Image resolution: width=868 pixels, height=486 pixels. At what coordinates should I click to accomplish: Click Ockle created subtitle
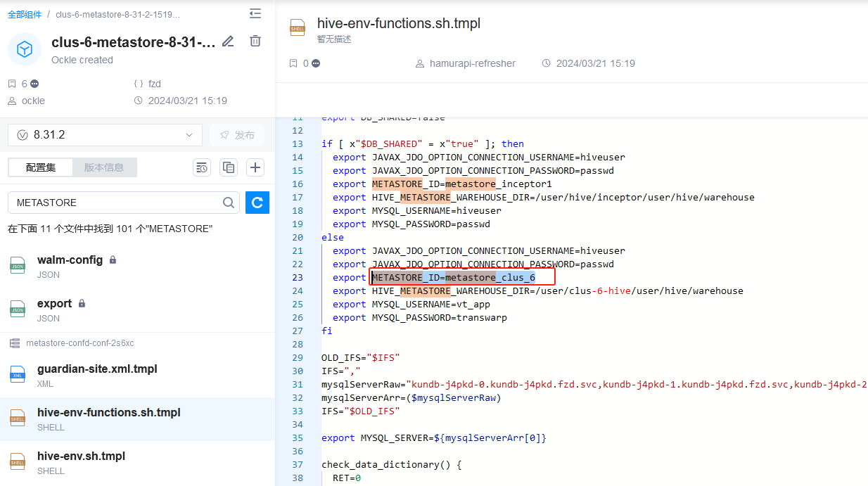tap(82, 60)
